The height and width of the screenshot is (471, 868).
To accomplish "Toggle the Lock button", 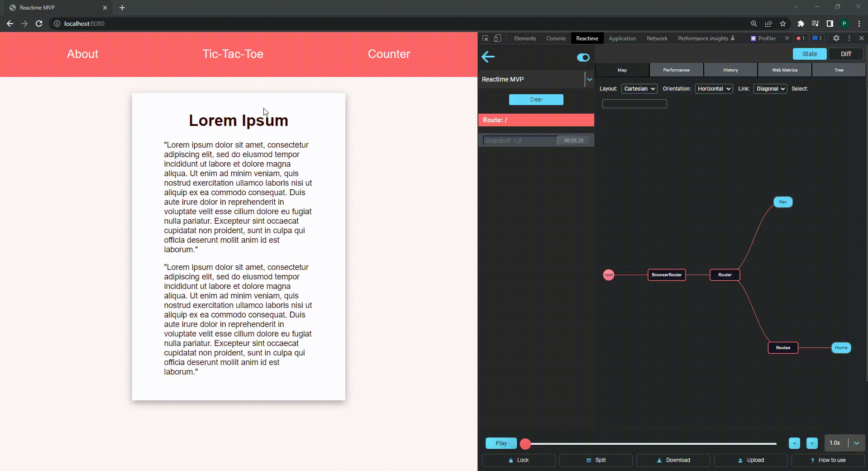I will 519,460.
